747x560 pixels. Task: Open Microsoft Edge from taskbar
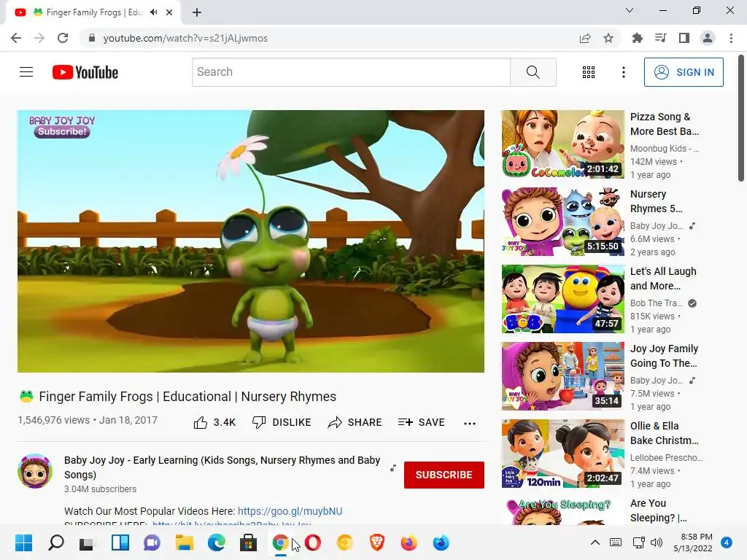point(216,542)
